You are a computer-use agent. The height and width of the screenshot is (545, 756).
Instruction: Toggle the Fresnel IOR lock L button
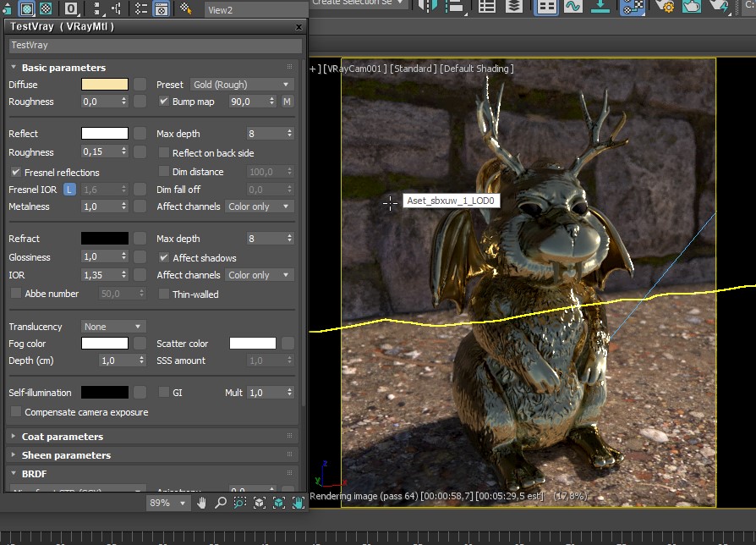69,190
